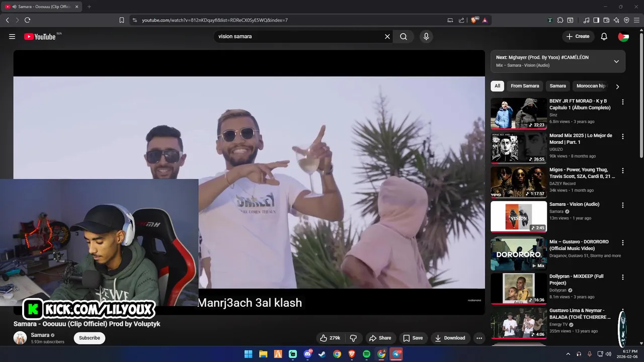
Task: Share this page from address bar
Action: pyautogui.click(x=461, y=20)
